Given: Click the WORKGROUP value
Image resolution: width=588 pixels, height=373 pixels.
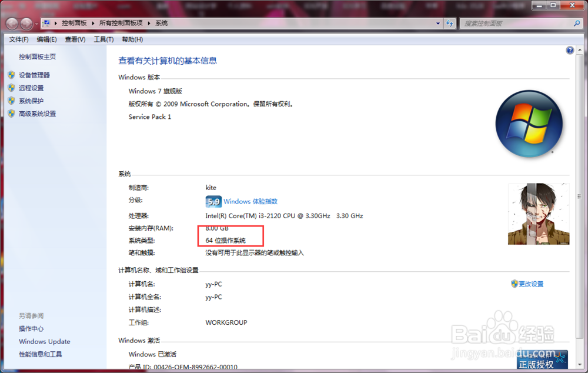Looking at the screenshot, I should pos(226,322).
